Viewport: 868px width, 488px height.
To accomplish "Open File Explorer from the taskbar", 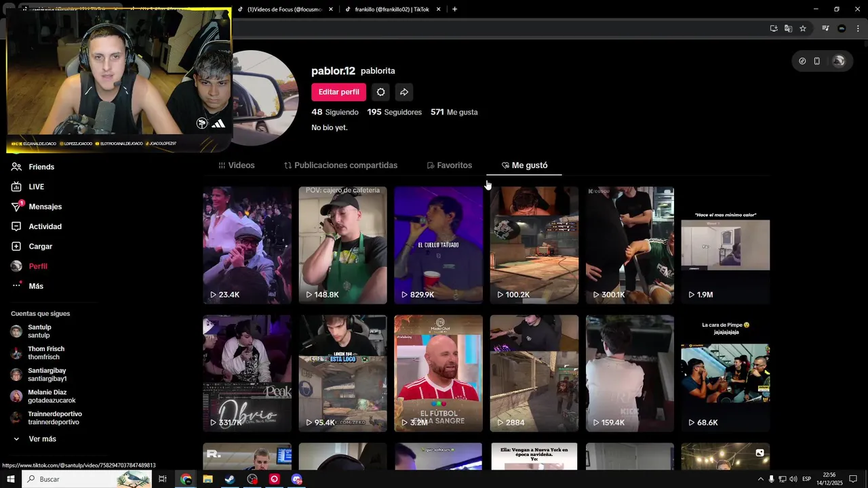I will click(x=208, y=479).
